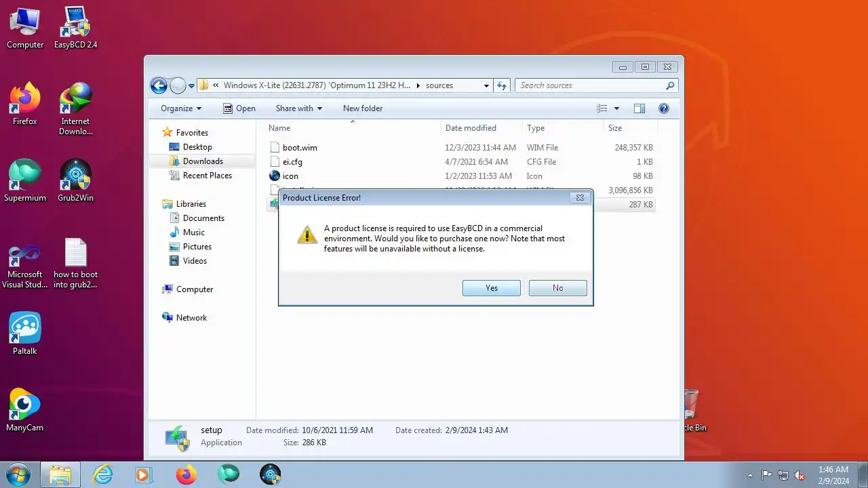Viewport: 868px width, 488px height.
Task: Open File Explorer from the taskbar
Action: tap(60, 474)
